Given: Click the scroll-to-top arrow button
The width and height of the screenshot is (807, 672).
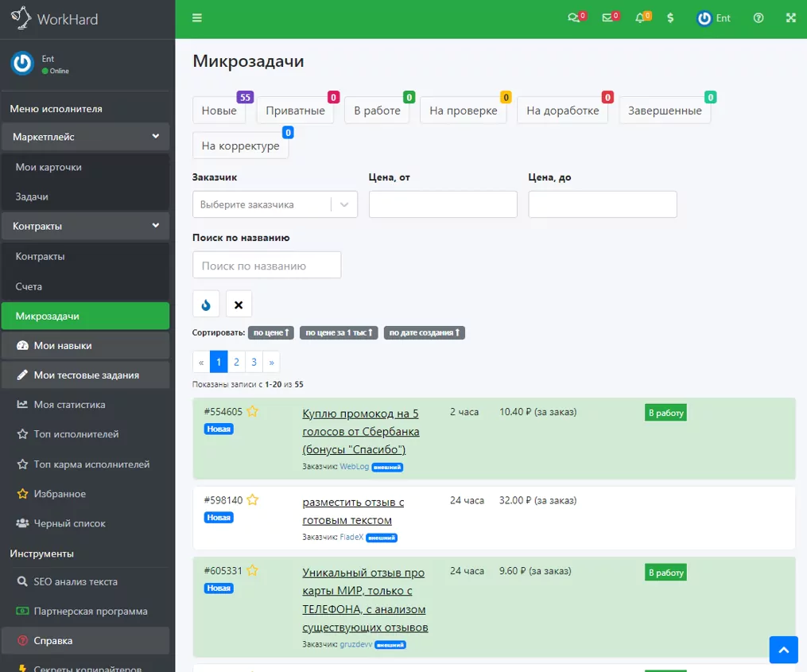Looking at the screenshot, I should (783, 650).
